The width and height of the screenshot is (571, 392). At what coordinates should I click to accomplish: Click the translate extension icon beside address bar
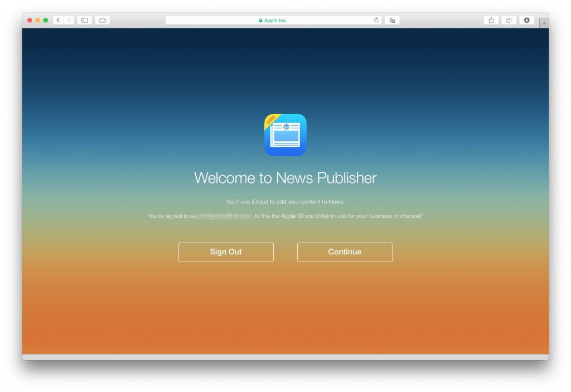click(x=392, y=21)
